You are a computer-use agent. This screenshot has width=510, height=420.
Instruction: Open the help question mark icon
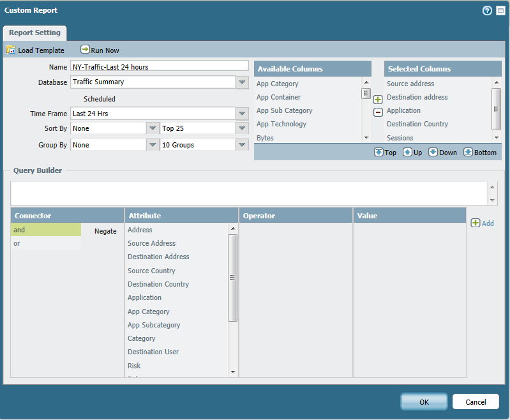487,11
